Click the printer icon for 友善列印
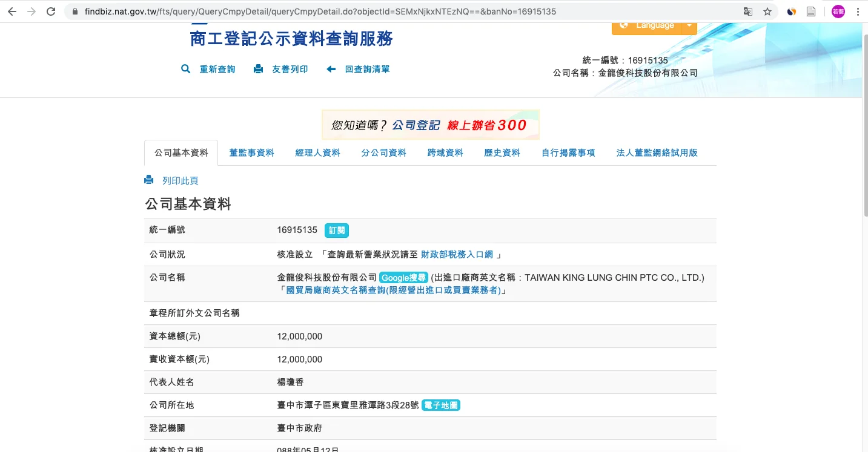The image size is (868, 452). 258,69
